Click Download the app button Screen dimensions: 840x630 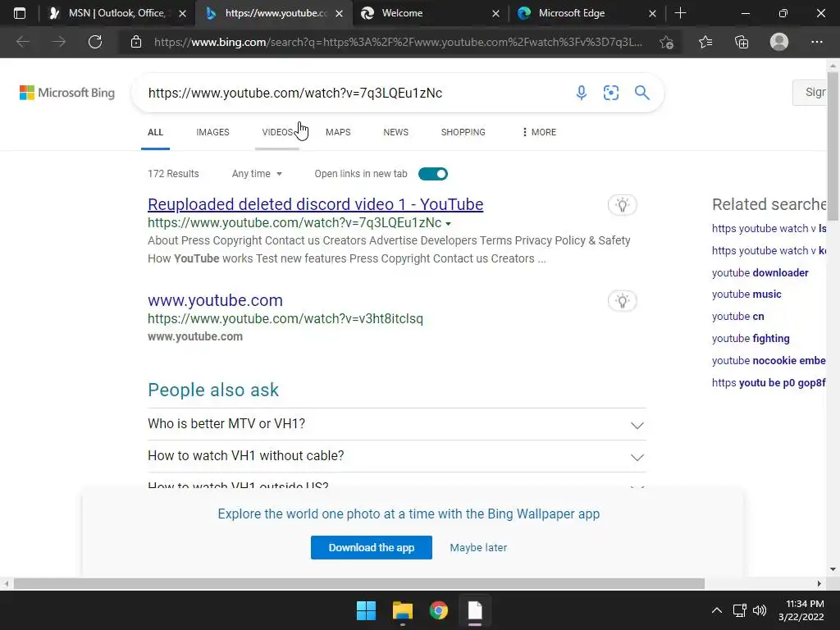pyautogui.click(x=372, y=547)
